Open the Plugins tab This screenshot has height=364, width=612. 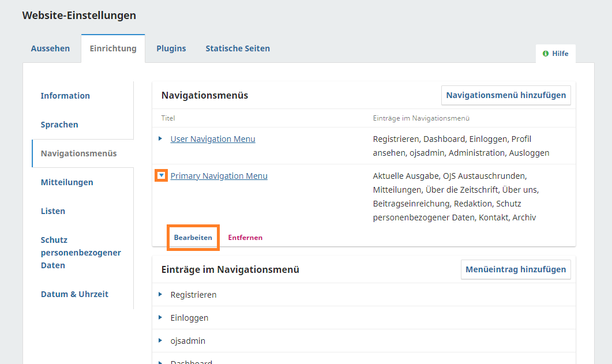[171, 48]
